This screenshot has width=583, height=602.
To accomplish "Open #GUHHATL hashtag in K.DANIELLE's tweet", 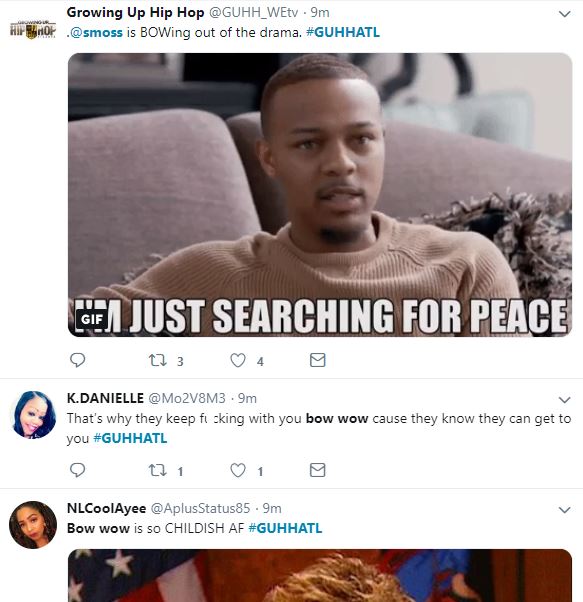I will click(130, 438).
